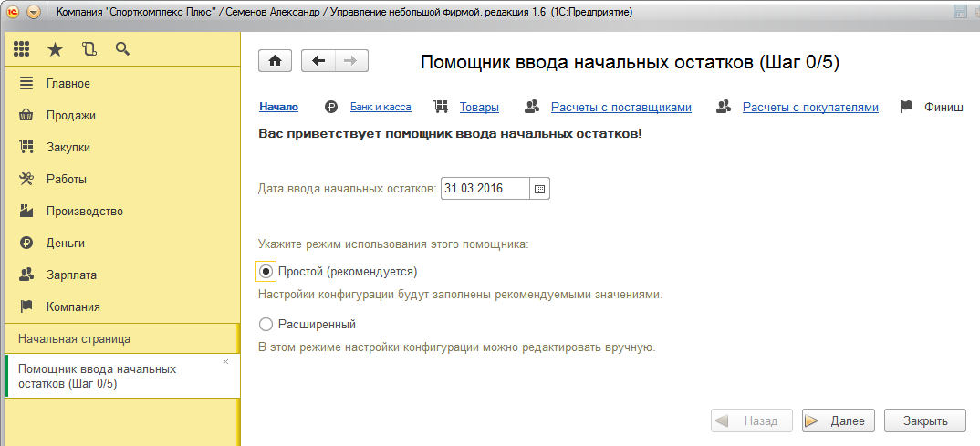Click people icon beside Расчеты с поставщиками
The width and height of the screenshot is (980, 446).
pos(532,107)
